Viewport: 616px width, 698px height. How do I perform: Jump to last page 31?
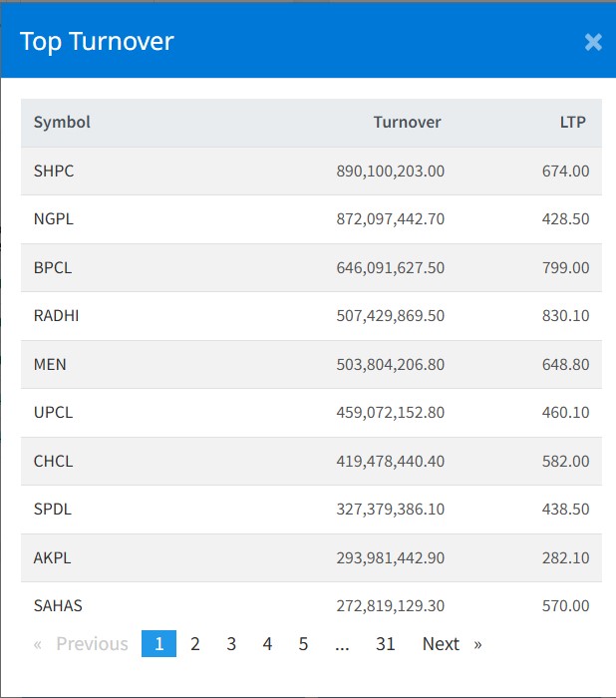pyautogui.click(x=386, y=644)
